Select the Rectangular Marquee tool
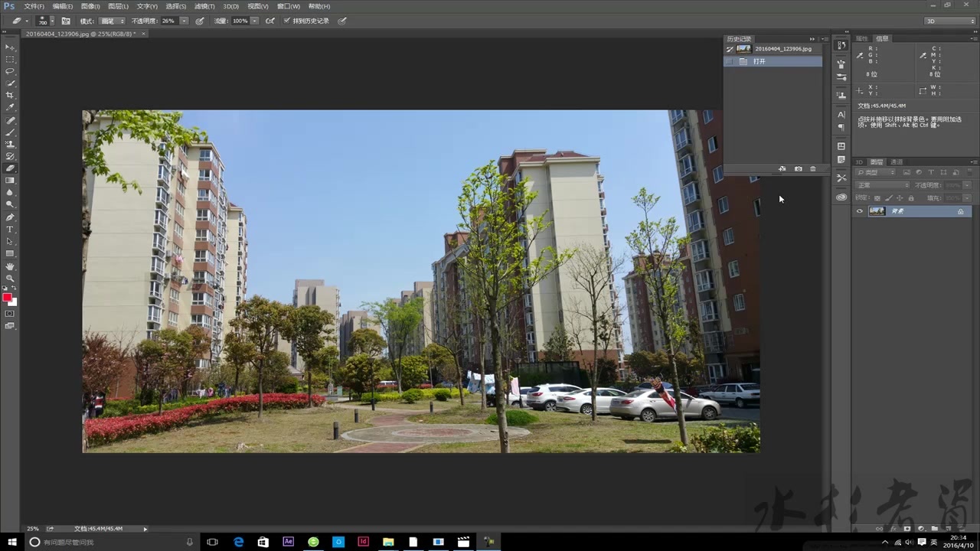The height and width of the screenshot is (551, 980). [x=10, y=59]
